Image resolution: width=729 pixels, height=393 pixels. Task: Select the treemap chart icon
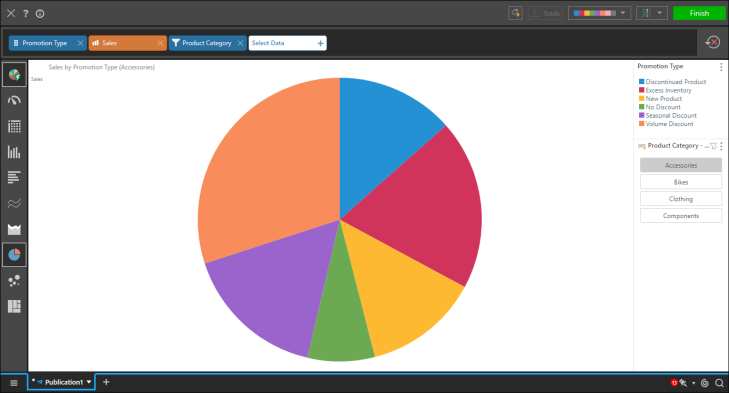tap(14, 306)
